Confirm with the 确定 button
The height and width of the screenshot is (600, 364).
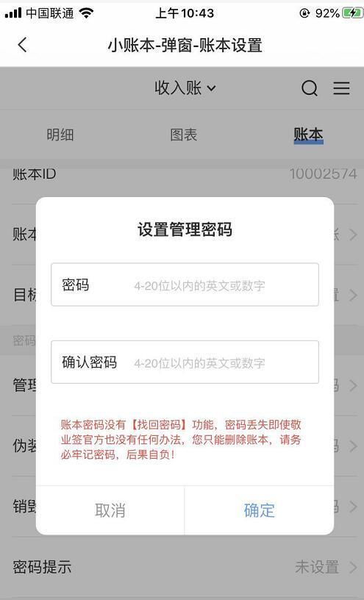coord(259,510)
